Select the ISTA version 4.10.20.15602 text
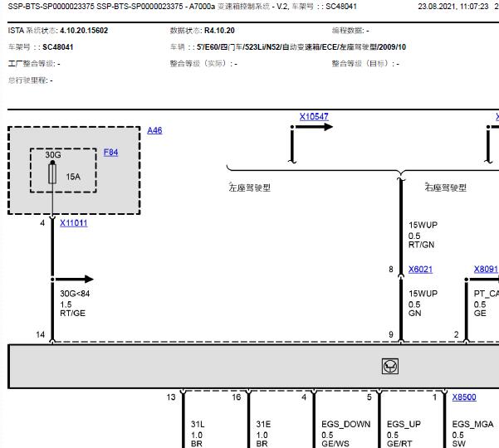The width and height of the screenshot is (499, 448). [84, 31]
